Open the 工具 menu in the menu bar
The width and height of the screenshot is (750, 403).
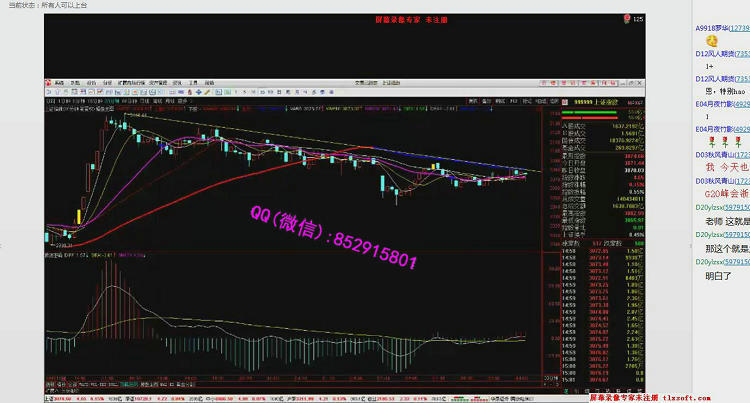194,83
